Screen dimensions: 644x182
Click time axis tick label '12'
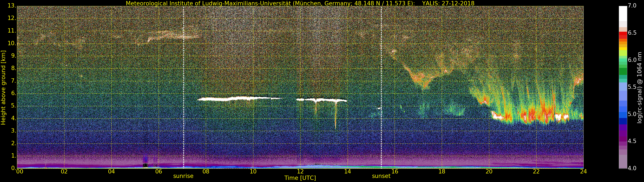(x=300, y=172)
